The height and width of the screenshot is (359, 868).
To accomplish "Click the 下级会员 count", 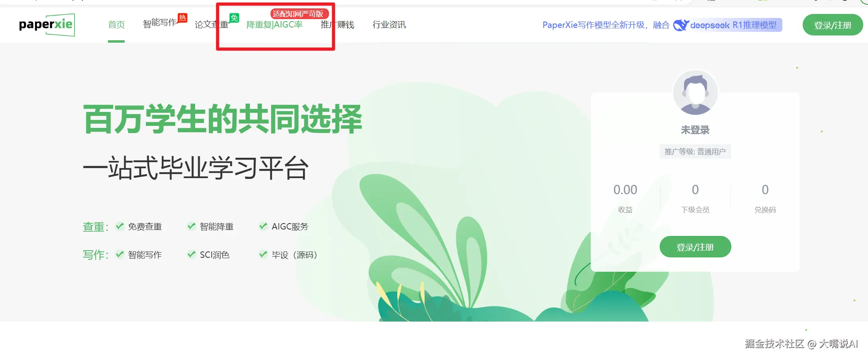I will (x=695, y=190).
